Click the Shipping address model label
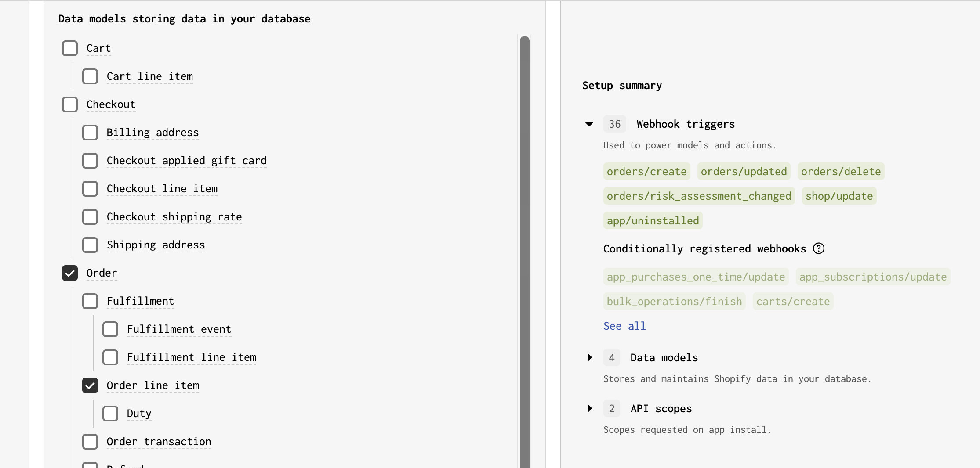Image resolution: width=980 pixels, height=468 pixels. click(156, 245)
